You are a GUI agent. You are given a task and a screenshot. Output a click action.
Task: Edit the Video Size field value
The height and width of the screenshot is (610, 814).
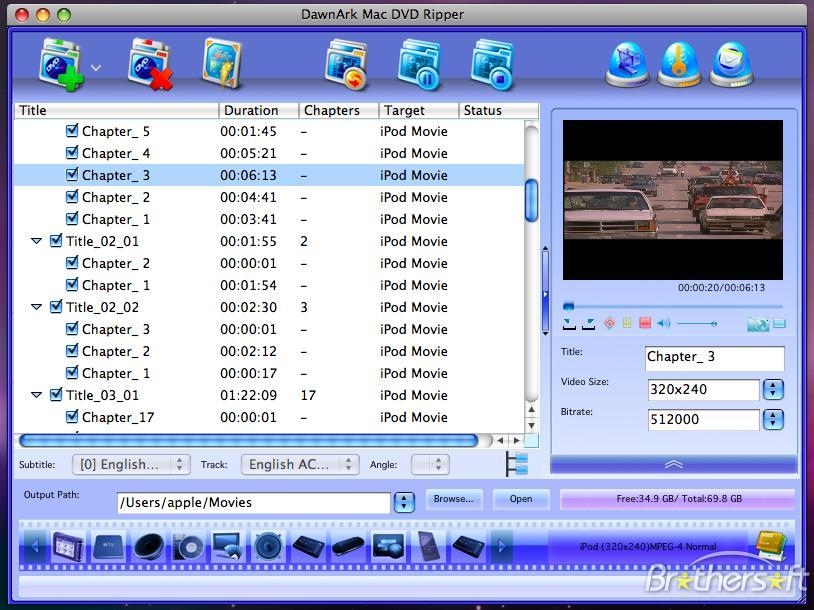click(704, 390)
